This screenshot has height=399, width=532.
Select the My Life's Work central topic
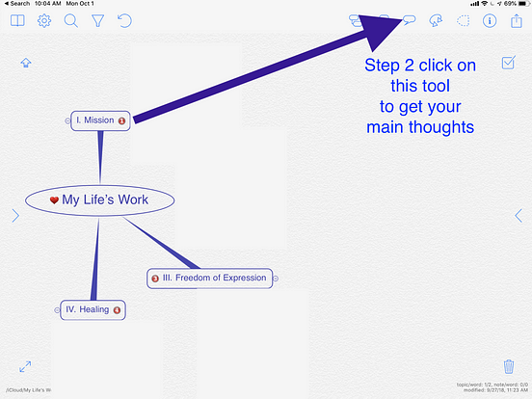[100, 200]
